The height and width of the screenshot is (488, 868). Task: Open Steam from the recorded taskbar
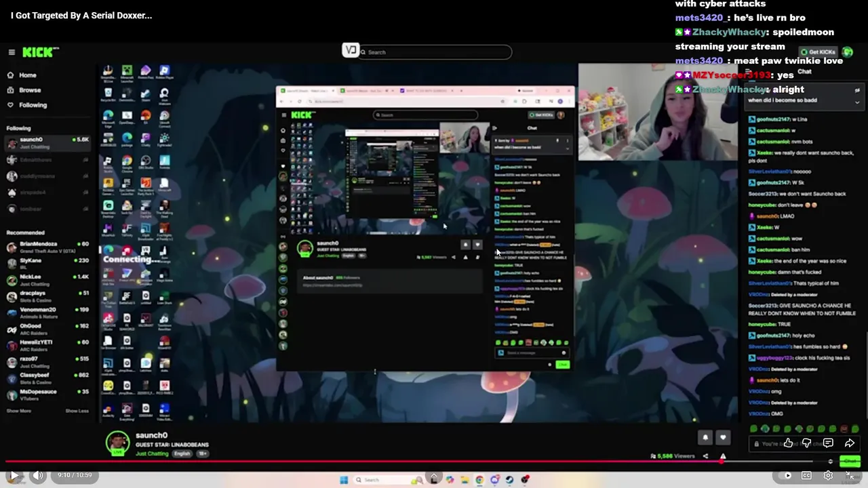point(509,480)
